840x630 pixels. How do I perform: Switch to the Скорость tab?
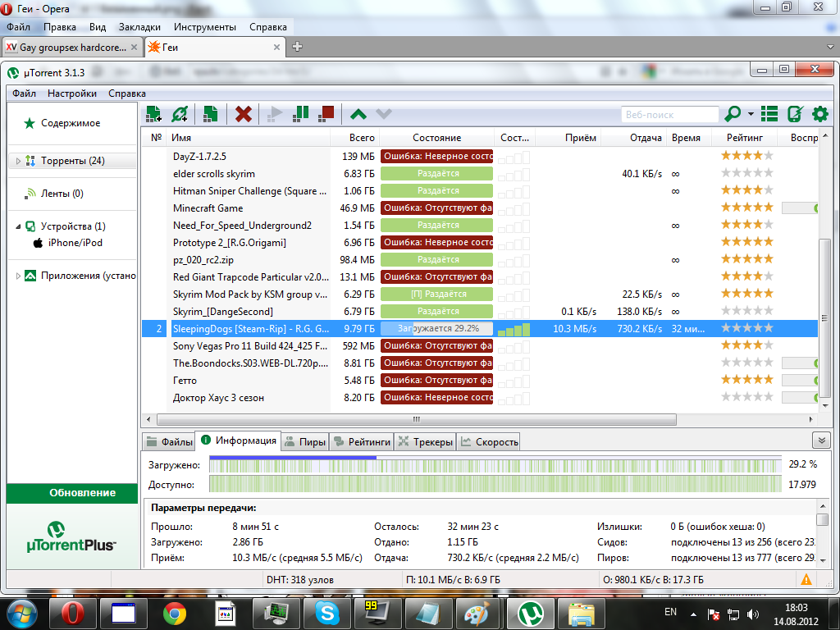(x=489, y=442)
